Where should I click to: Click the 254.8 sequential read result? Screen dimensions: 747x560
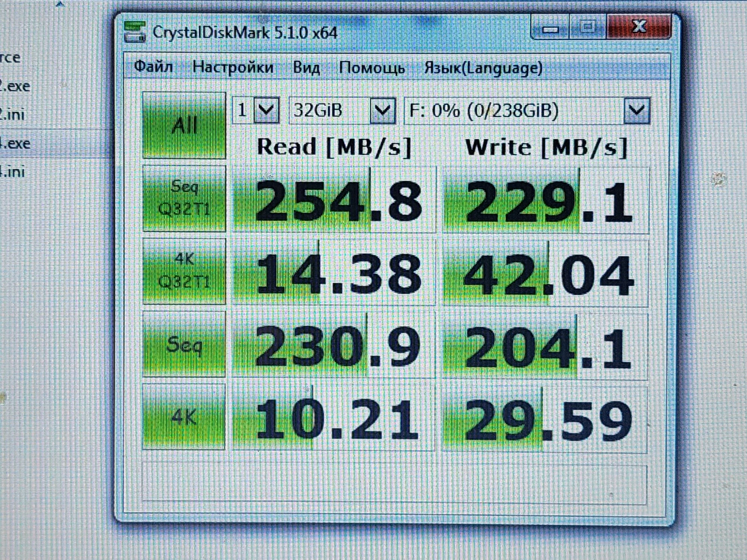tap(335, 200)
